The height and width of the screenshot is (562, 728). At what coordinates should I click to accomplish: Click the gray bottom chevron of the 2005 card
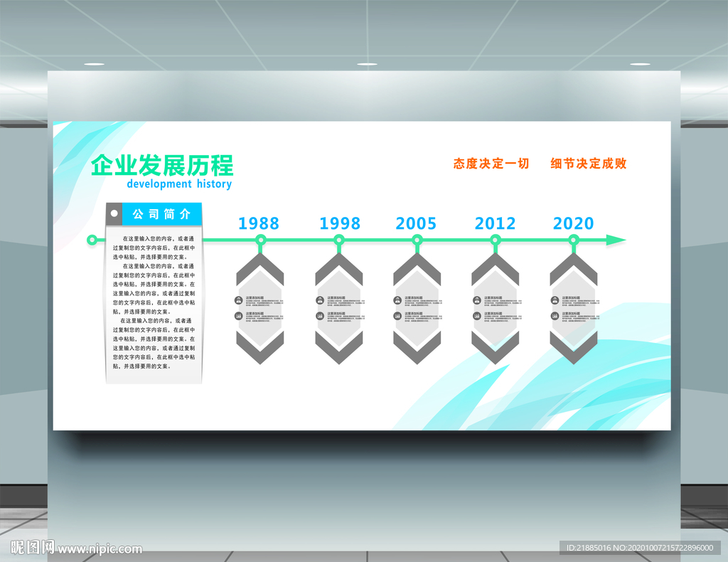[417, 348]
